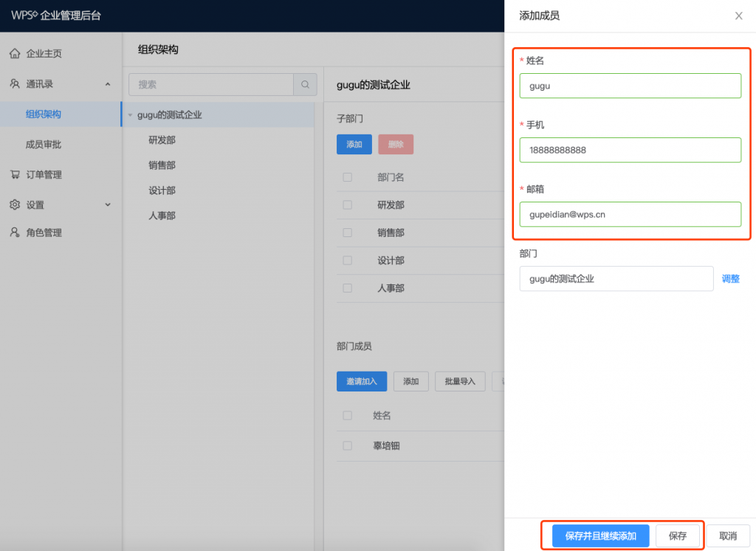Close the 添加成员 panel with X icon
Viewport: 756px width, 551px height.
point(738,16)
